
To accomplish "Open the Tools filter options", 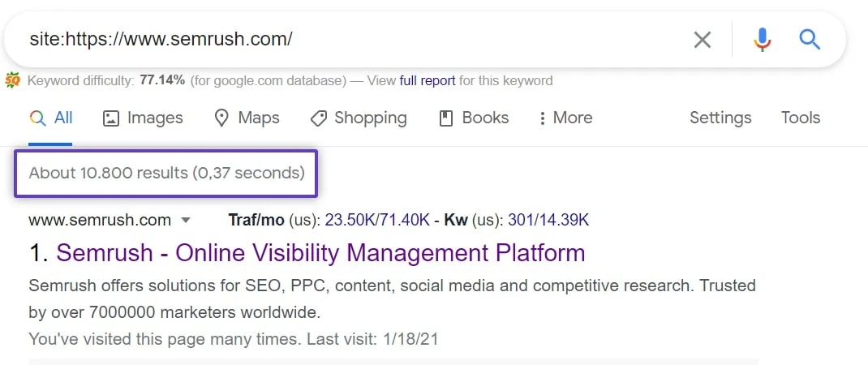I will (800, 118).
